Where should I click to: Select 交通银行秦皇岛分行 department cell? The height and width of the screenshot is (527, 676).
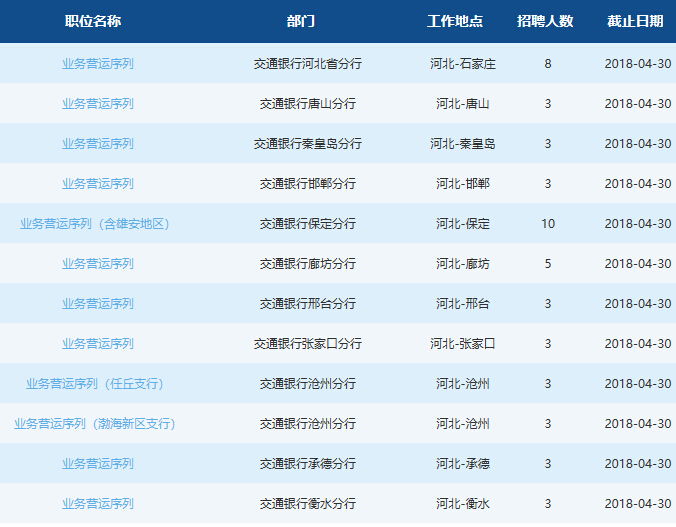(x=307, y=144)
